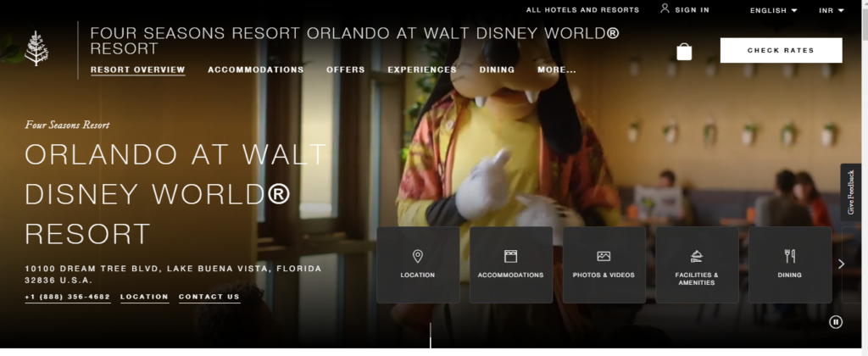
Task: Open All Hotels and Resorts link
Action: click(x=582, y=10)
